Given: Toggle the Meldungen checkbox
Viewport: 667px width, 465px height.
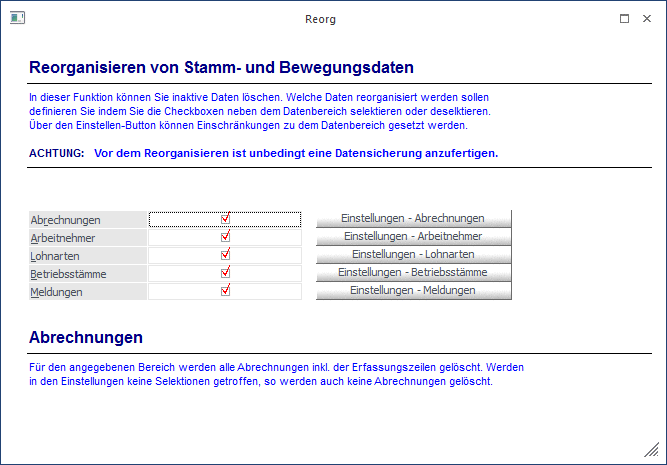Looking at the screenshot, I should tap(225, 291).
